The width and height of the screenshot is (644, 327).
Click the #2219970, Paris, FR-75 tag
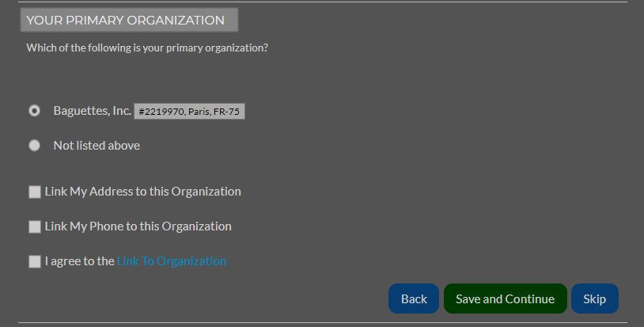point(189,112)
